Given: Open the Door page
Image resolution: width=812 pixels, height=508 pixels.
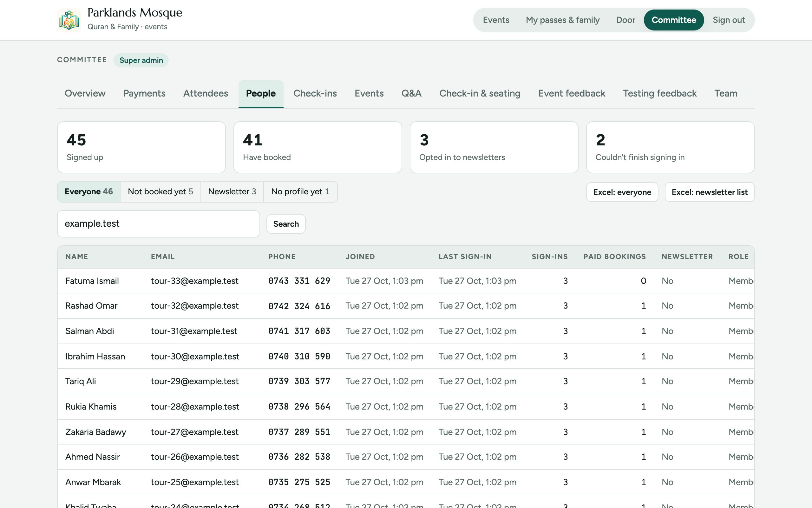Looking at the screenshot, I should coord(625,20).
